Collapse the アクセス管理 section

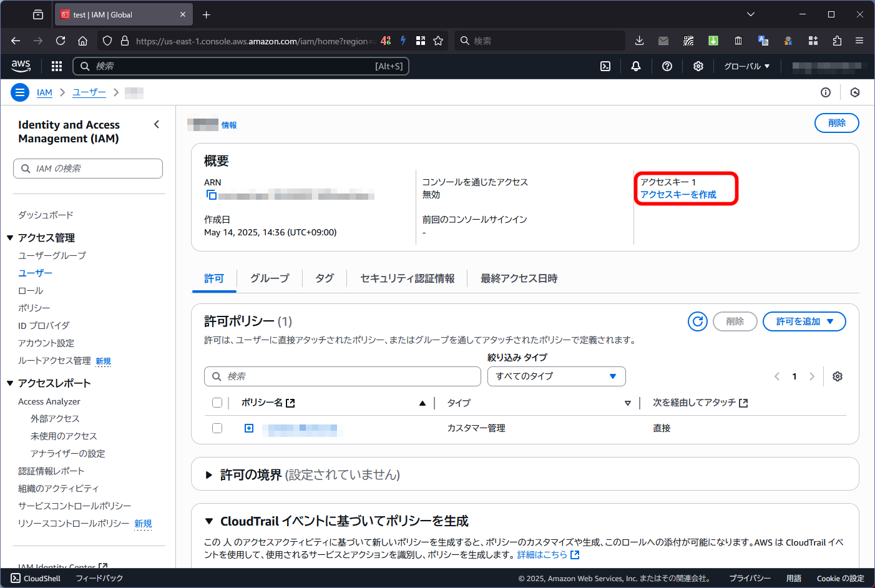click(x=10, y=238)
